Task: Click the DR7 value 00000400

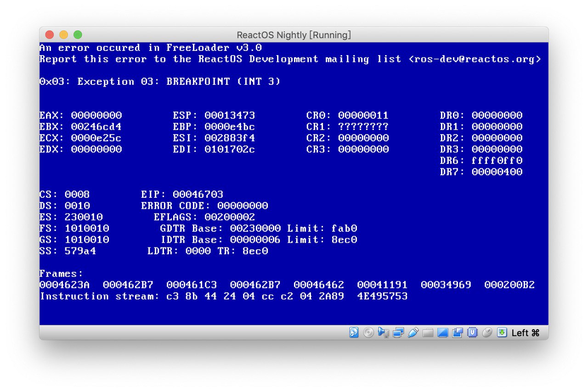Action: tap(497, 172)
